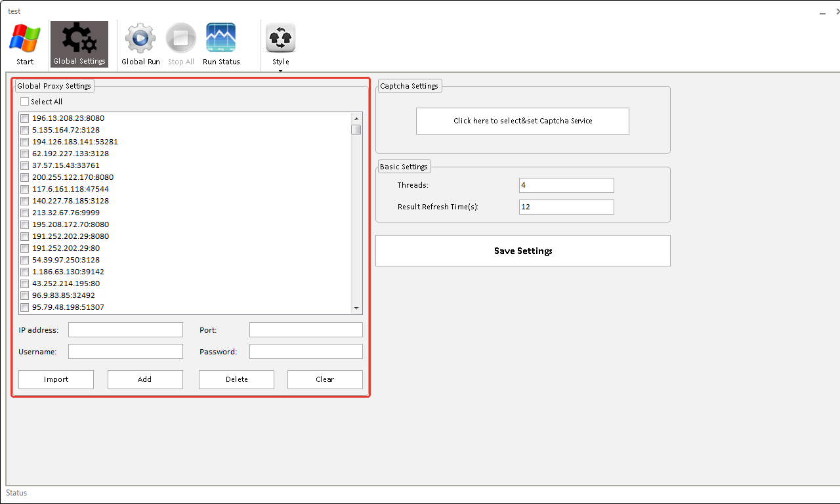Click the proxy list scroll-down arrow
840x504 pixels.
[356, 308]
